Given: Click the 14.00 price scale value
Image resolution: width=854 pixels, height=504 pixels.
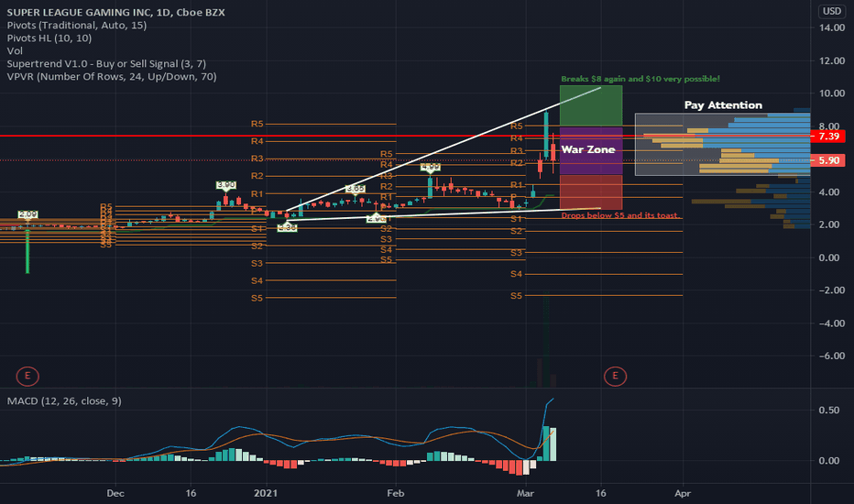Looking at the screenshot, I should (832, 27).
